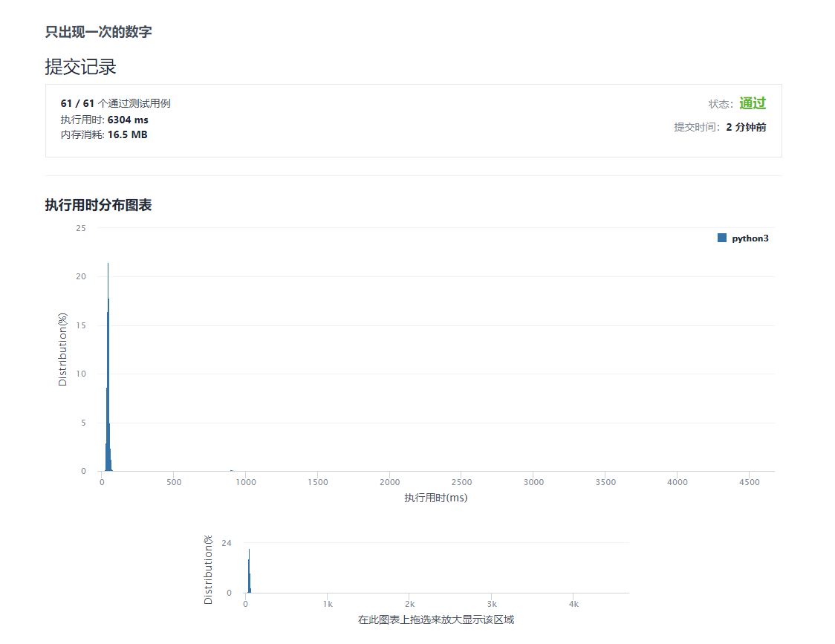The height and width of the screenshot is (644, 835).
Task: Select the 内存消耗: 16.5 MB text
Action: pyautogui.click(x=104, y=134)
